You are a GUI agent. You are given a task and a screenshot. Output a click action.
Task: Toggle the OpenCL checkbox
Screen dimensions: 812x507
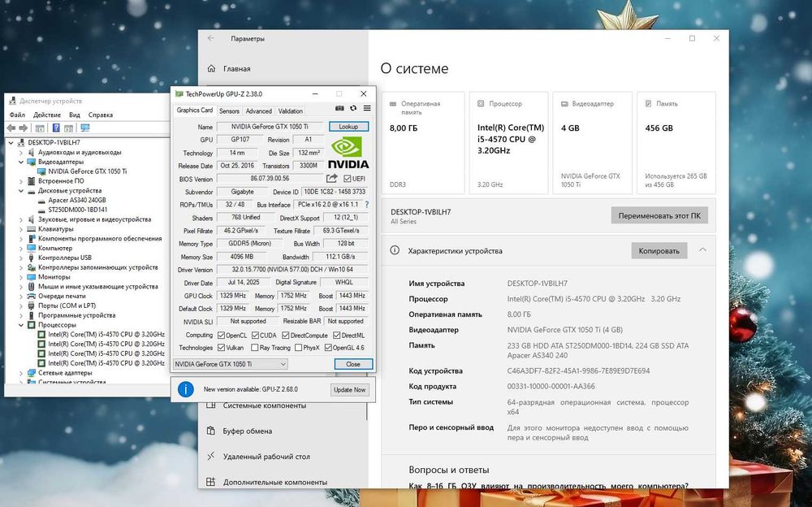point(221,336)
